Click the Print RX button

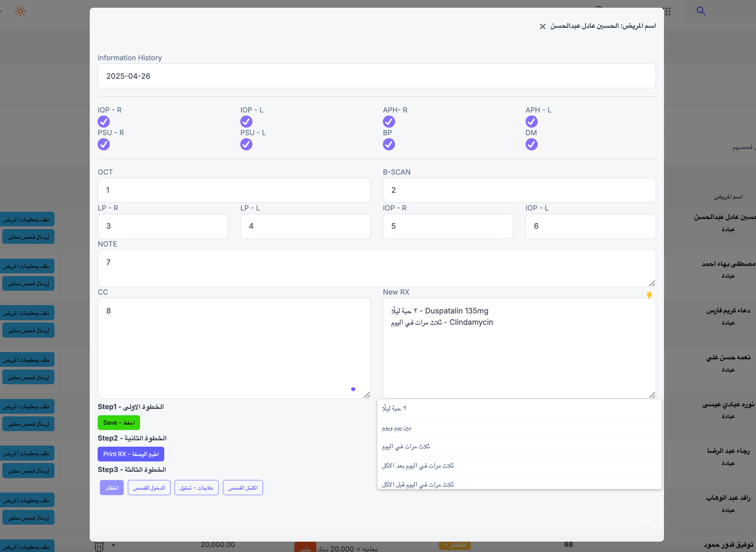[131, 454]
